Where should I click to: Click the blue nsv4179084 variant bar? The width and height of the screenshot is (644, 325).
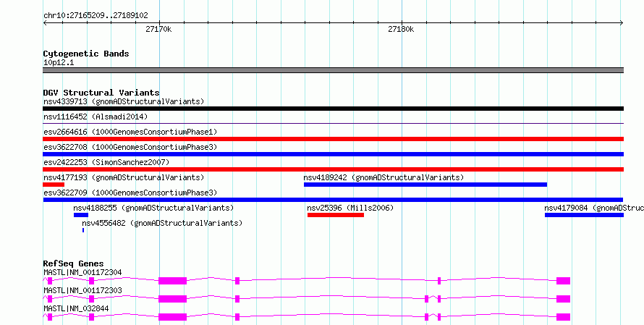click(584, 215)
